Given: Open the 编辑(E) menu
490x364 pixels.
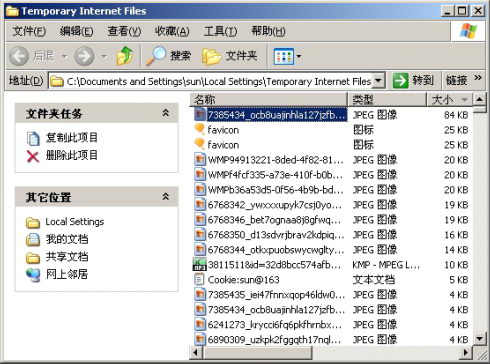Looking at the screenshot, I should [x=76, y=31].
